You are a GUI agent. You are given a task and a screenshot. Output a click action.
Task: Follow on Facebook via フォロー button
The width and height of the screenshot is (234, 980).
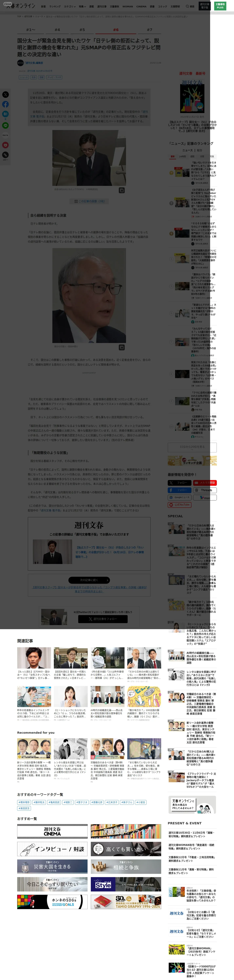pyautogui.click(x=180, y=490)
